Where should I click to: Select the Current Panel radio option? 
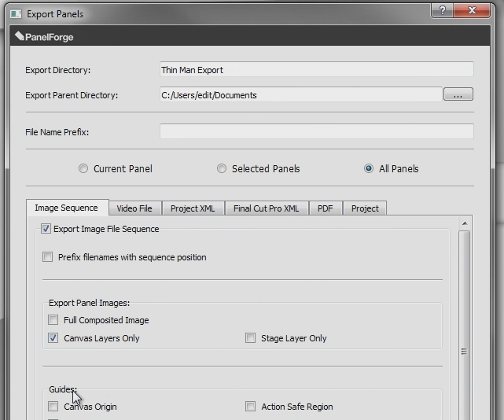coord(83,168)
